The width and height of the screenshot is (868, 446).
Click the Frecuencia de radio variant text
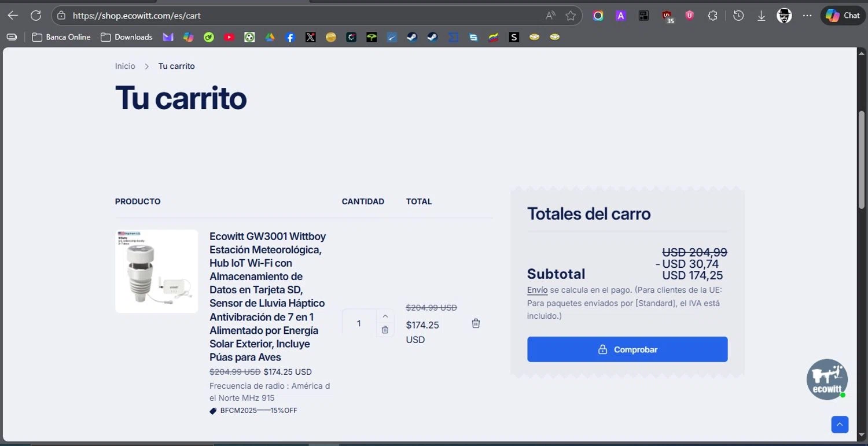[270, 392]
